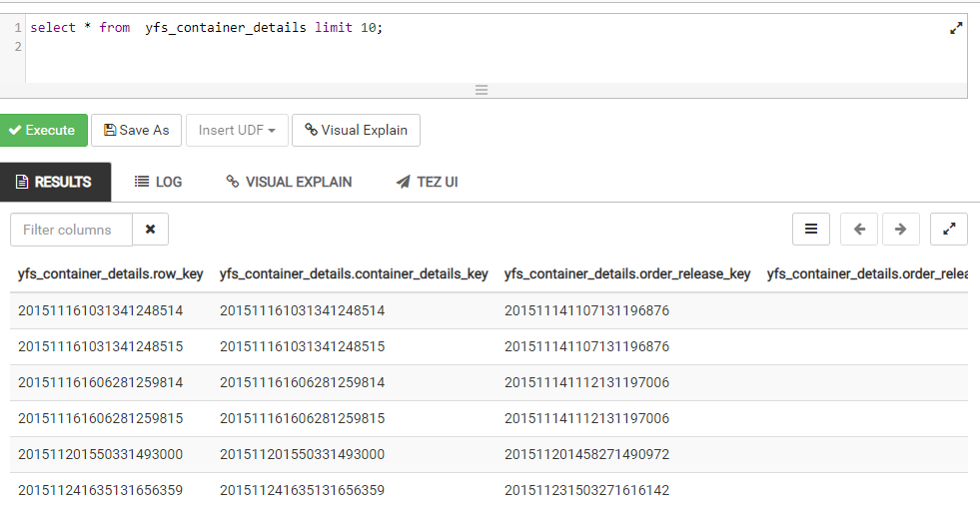Expand the query editor to fullscreen
The image size is (980, 508).
click(x=956, y=29)
